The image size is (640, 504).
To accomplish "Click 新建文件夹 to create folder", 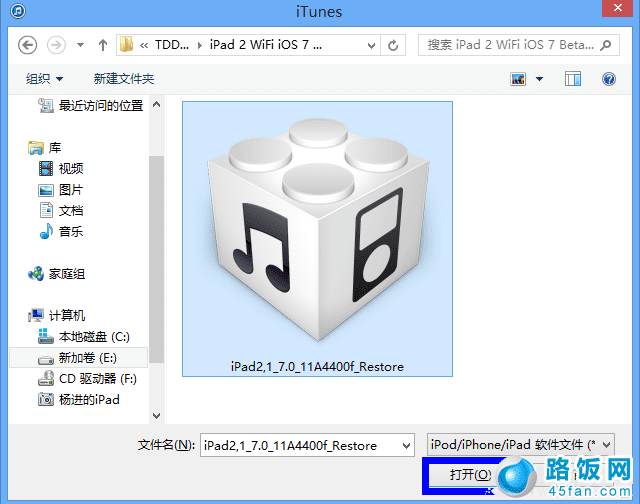I will [x=124, y=79].
